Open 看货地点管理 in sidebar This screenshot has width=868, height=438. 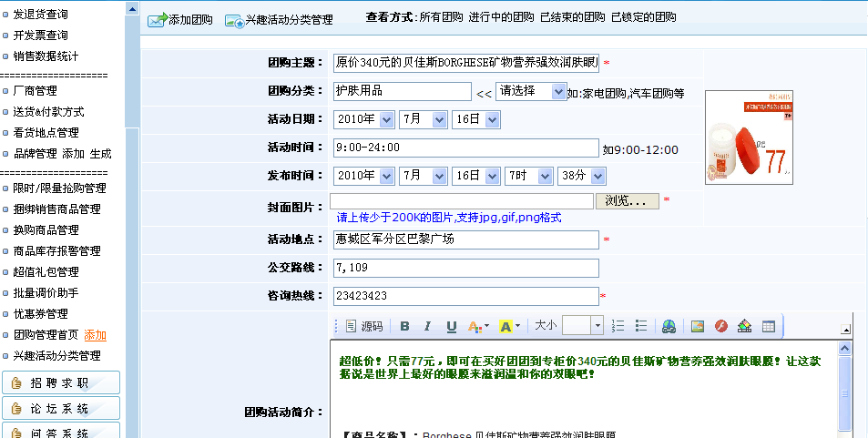point(46,133)
